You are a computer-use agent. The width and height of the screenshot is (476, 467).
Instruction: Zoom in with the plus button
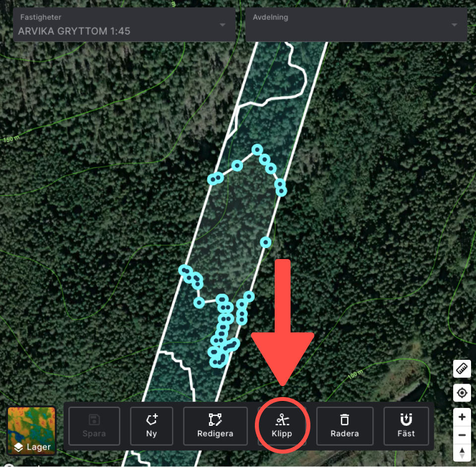pyautogui.click(x=462, y=417)
